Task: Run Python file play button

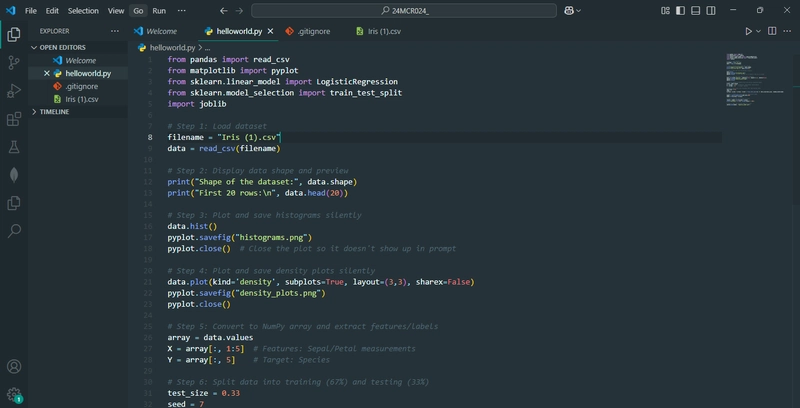Action: coord(748,31)
